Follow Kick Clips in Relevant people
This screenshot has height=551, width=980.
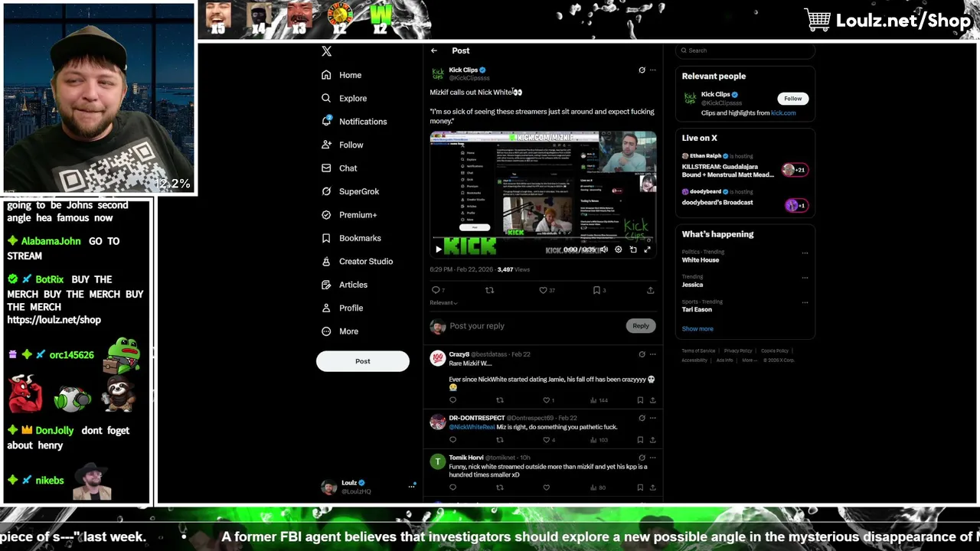tap(793, 99)
